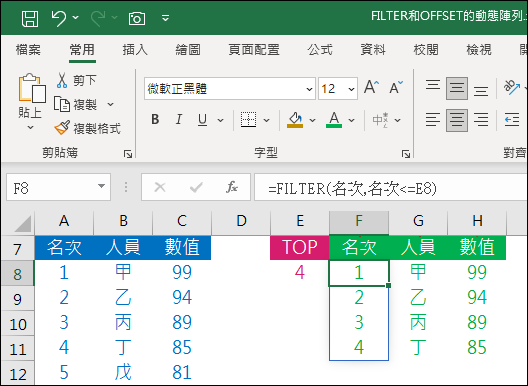The image size is (528, 386).
Task: Switch to the 檢視 tab
Action: 479,50
